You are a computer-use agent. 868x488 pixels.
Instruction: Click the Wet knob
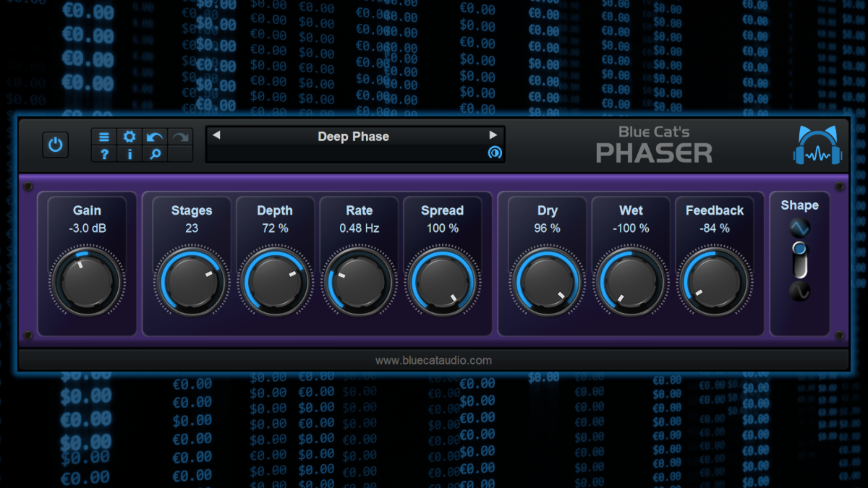(631, 282)
